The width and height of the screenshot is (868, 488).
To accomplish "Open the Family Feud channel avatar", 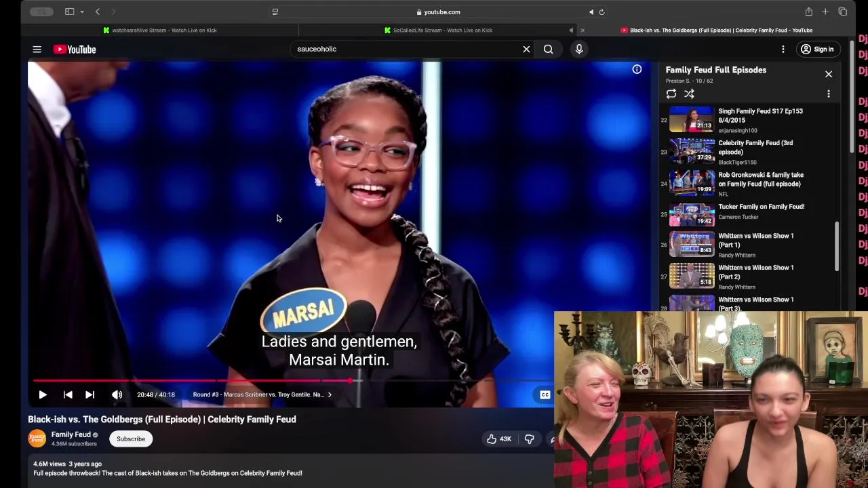I will click(x=37, y=439).
